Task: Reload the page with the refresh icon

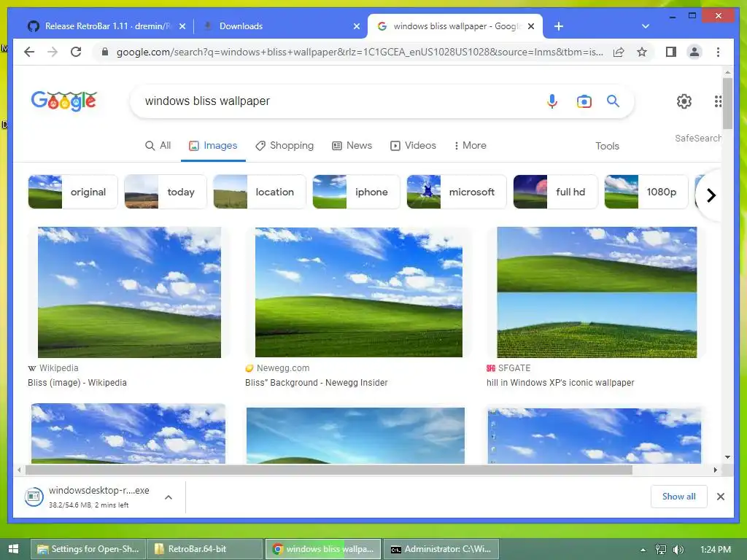Action: pos(76,52)
